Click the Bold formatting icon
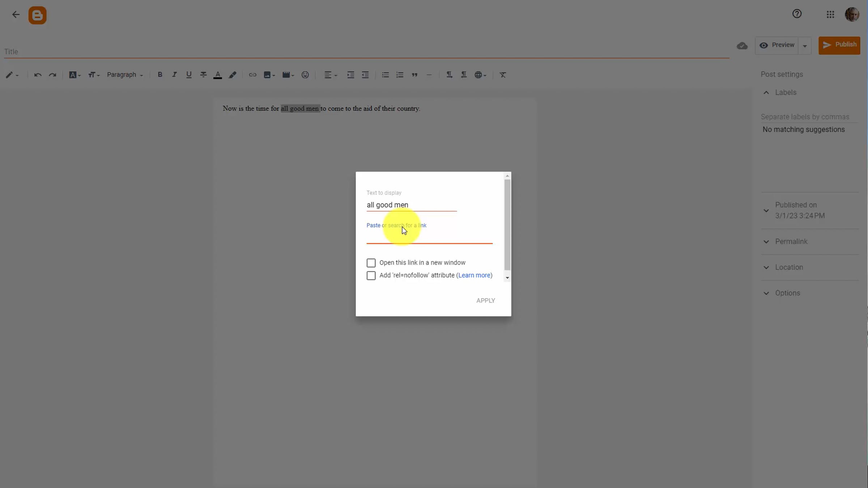868x488 pixels. point(160,74)
